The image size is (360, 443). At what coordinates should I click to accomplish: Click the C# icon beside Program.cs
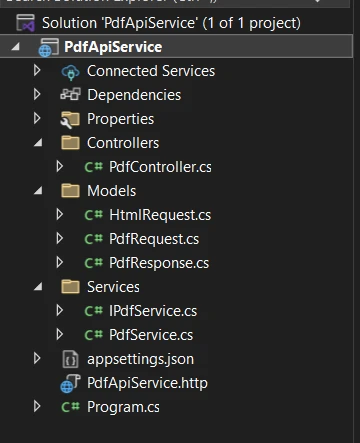tap(70, 407)
